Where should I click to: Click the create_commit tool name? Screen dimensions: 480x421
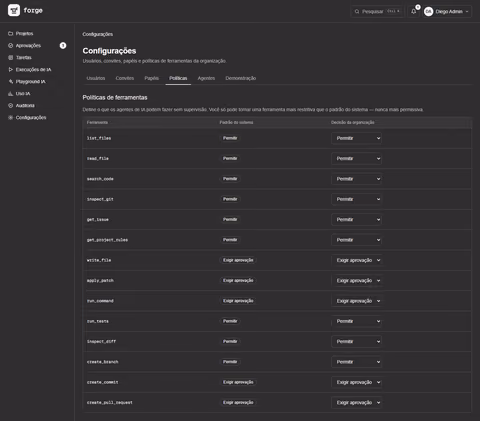point(102,382)
